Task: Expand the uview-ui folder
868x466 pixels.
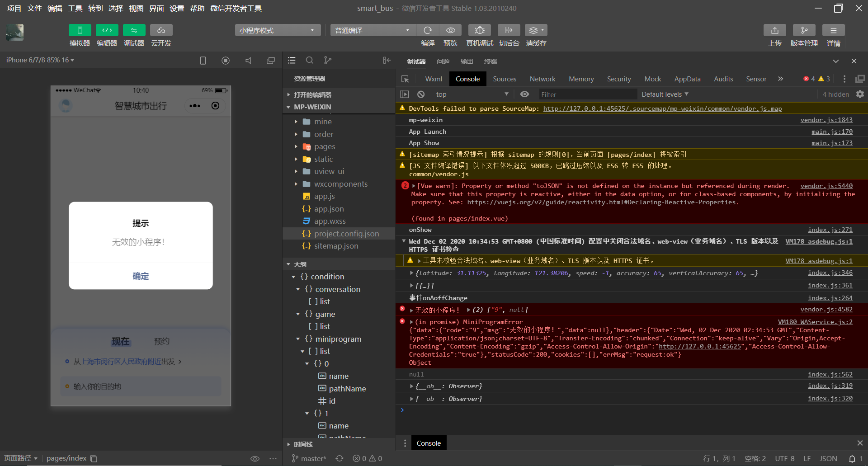Action: click(x=339, y=171)
